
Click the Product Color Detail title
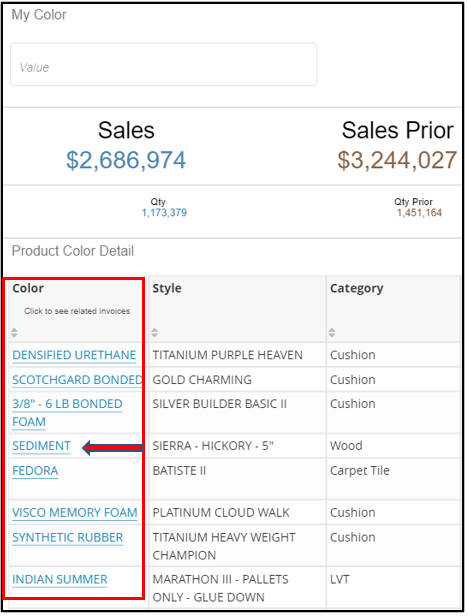tap(73, 251)
